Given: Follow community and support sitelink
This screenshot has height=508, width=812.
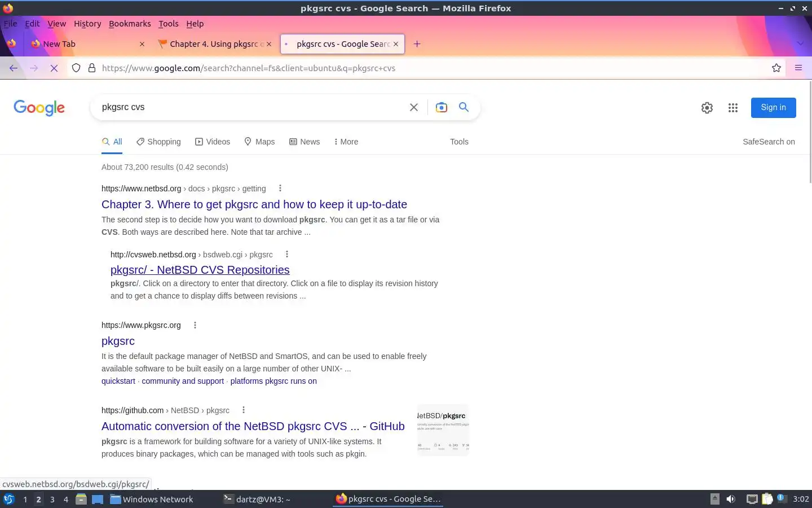Looking at the screenshot, I should (x=183, y=381).
